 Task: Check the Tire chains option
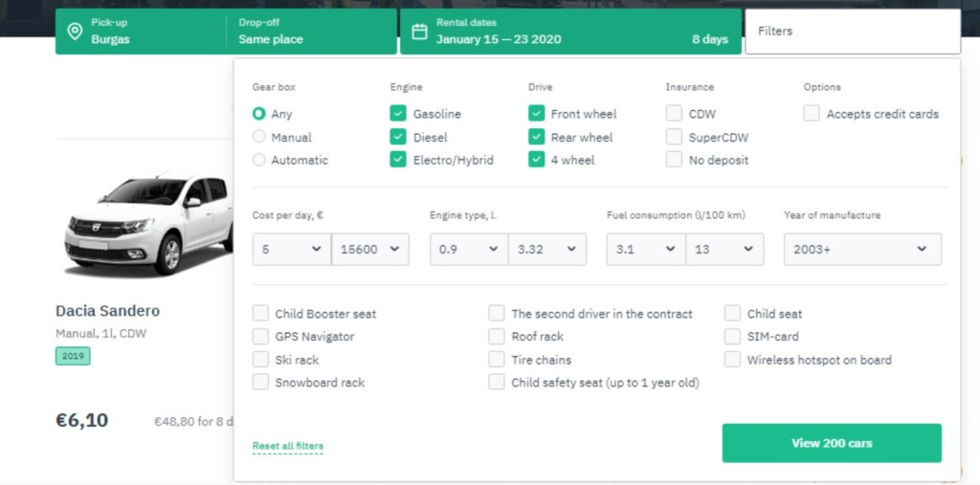(x=497, y=360)
